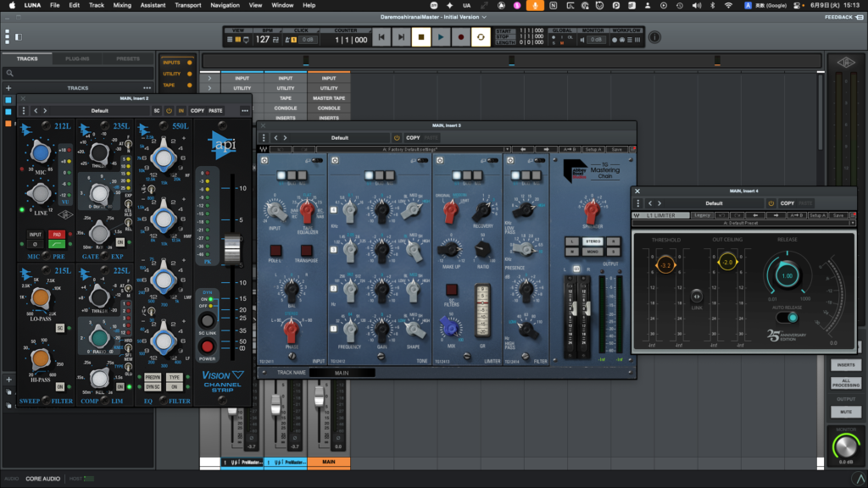Click COPY on Insert 3 plugin header
868x488 pixels.
click(x=413, y=138)
